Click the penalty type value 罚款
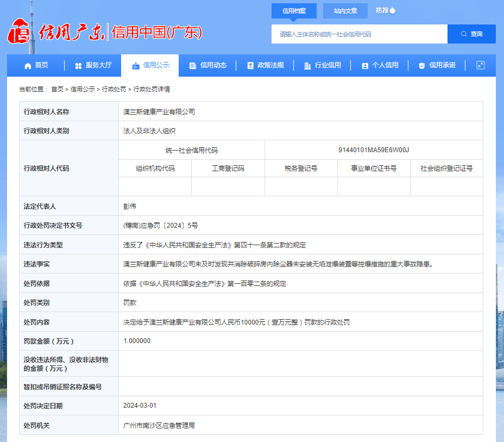This screenshot has width=504, height=442. (130, 303)
